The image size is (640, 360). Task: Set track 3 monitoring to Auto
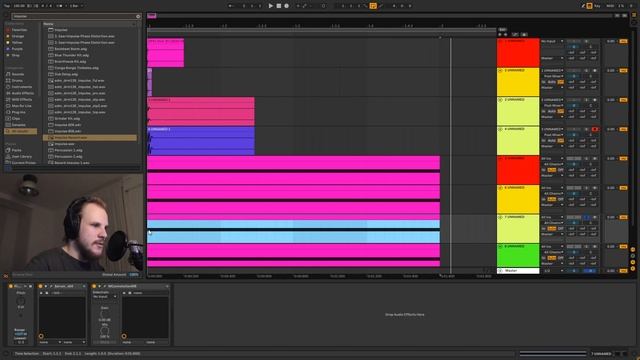(x=552, y=111)
